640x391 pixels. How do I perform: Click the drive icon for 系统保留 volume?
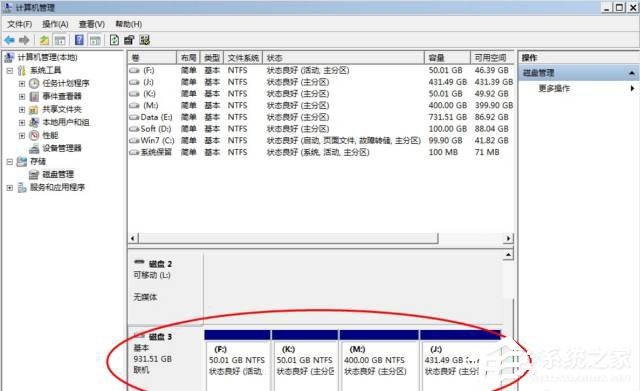click(134, 152)
